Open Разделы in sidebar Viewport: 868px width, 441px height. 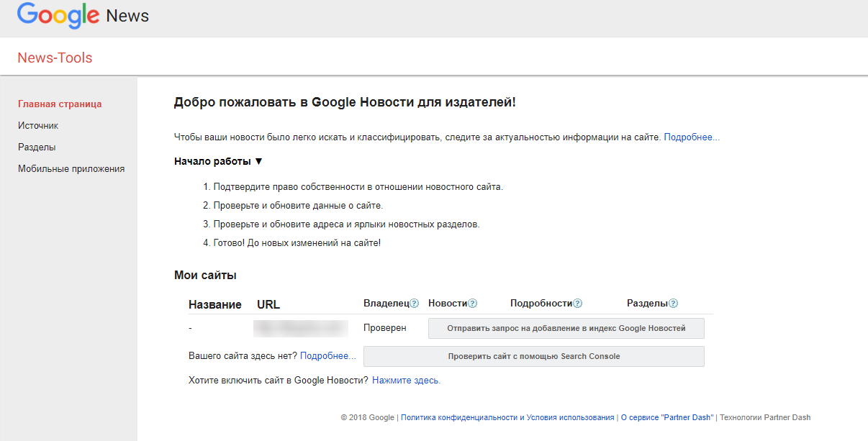37,147
